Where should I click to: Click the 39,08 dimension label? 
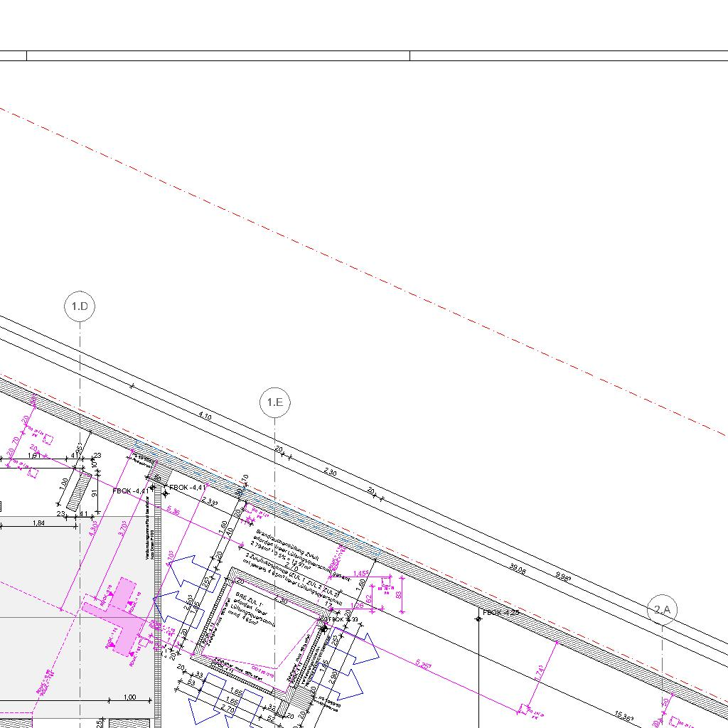point(518,569)
